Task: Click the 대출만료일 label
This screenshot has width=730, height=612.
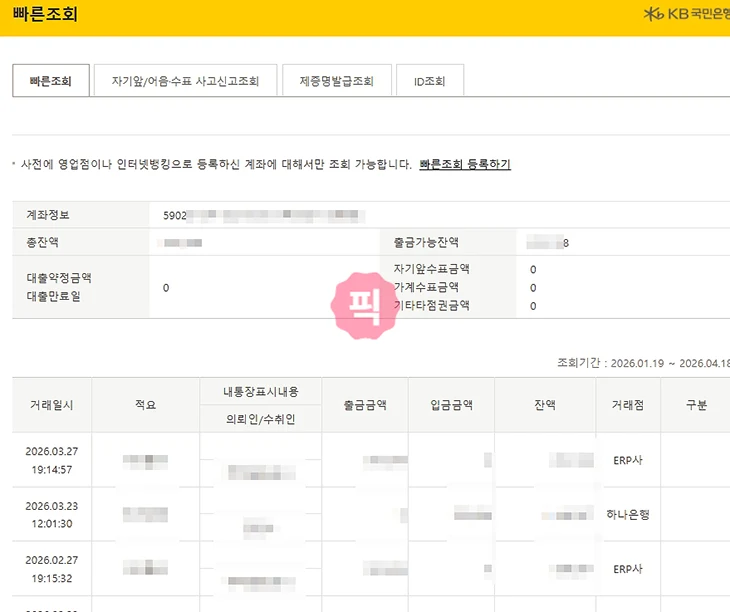Action: [x=54, y=296]
